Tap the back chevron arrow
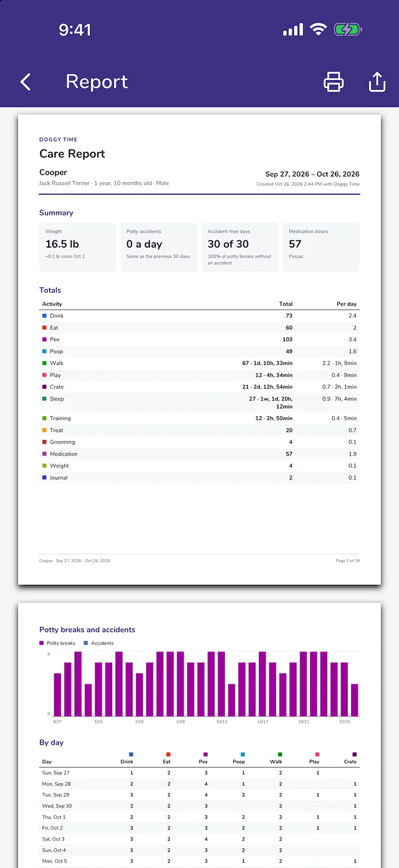Image resolution: width=399 pixels, height=868 pixels. (x=25, y=82)
